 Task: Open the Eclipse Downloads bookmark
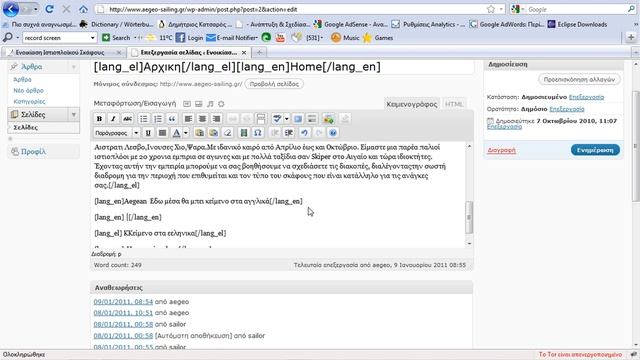click(577, 24)
